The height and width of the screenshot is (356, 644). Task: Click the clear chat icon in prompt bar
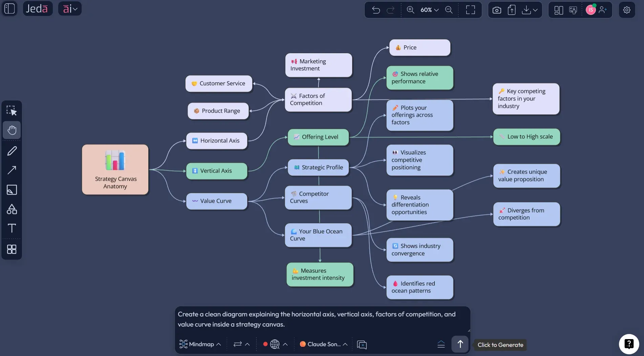coord(362,344)
